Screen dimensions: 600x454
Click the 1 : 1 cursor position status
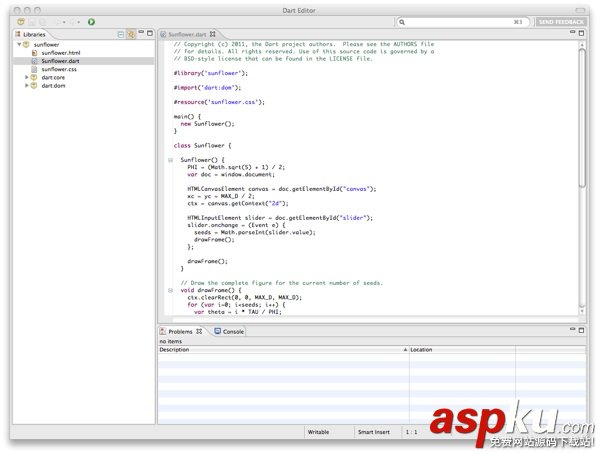411,432
